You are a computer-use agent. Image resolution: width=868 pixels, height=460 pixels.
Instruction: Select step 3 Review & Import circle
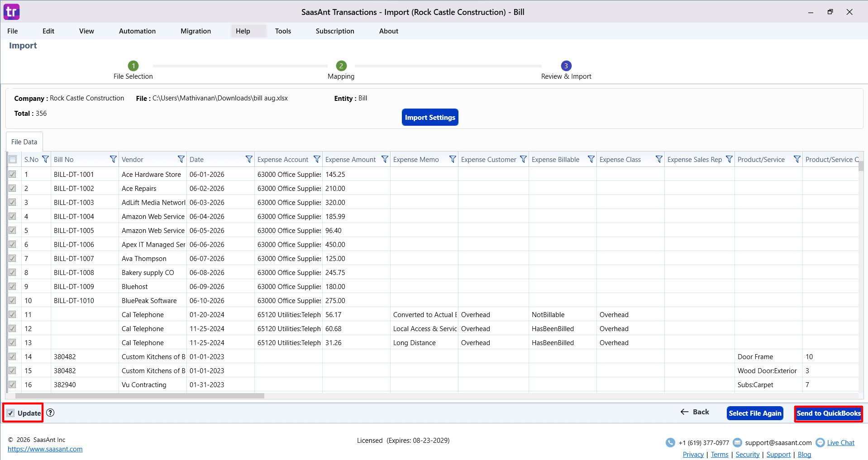pyautogui.click(x=566, y=66)
